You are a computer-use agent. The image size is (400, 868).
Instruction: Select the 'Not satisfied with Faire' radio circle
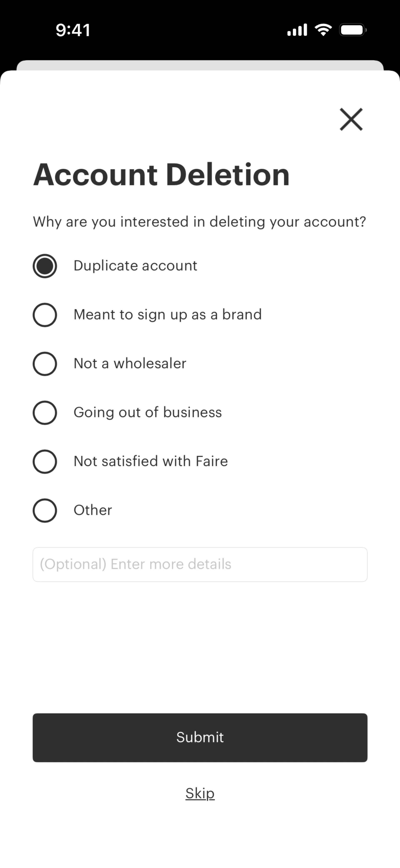coord(45,461)
